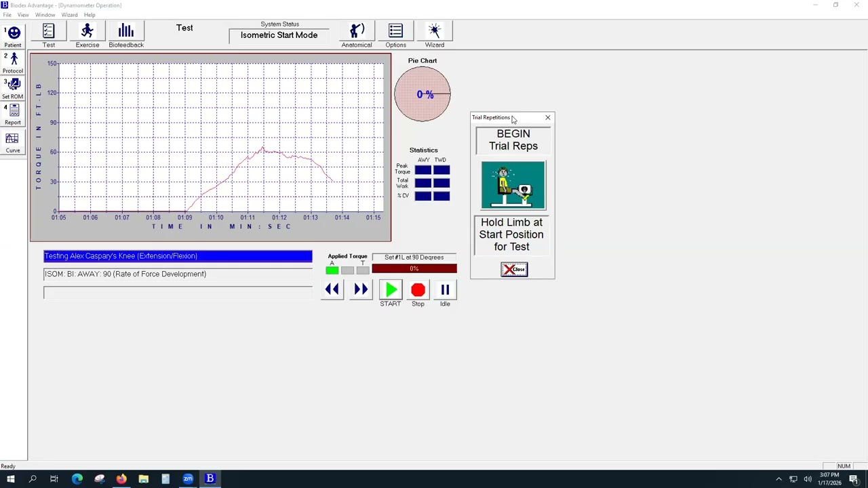Viewport: 868px width, 488px height.
Task: Open the Windows Start menu
Action: coord(10,479)
